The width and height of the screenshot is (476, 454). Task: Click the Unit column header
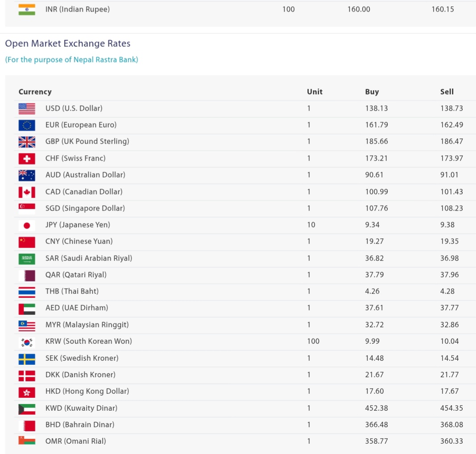point(315,92)
